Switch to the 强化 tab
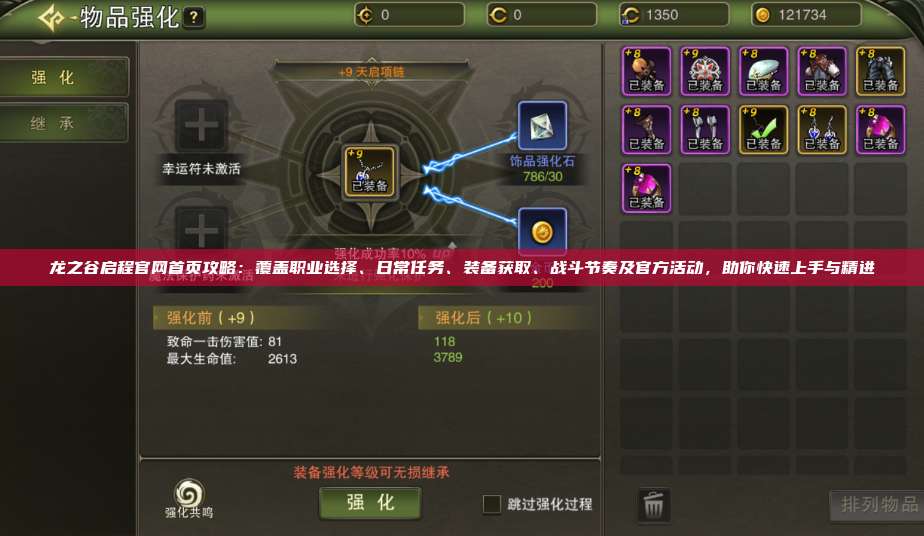The height and width of the screenshot is (536, 924). (64, 77)
